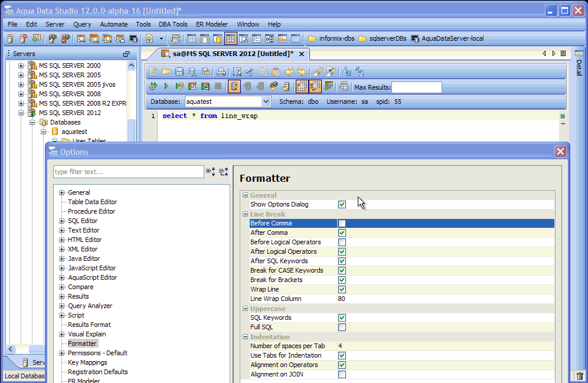Click the highlighted auto-commit database icon
This screenshot has height=383, width=588.
pos(234,87)
